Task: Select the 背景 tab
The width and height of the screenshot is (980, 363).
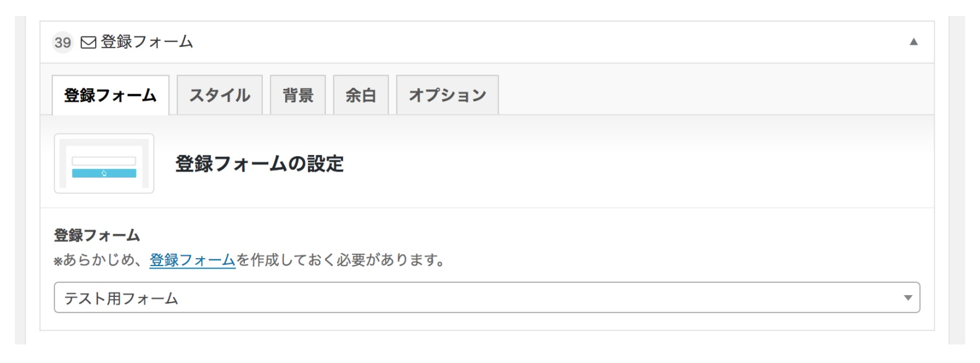Action: click(298, 95)
